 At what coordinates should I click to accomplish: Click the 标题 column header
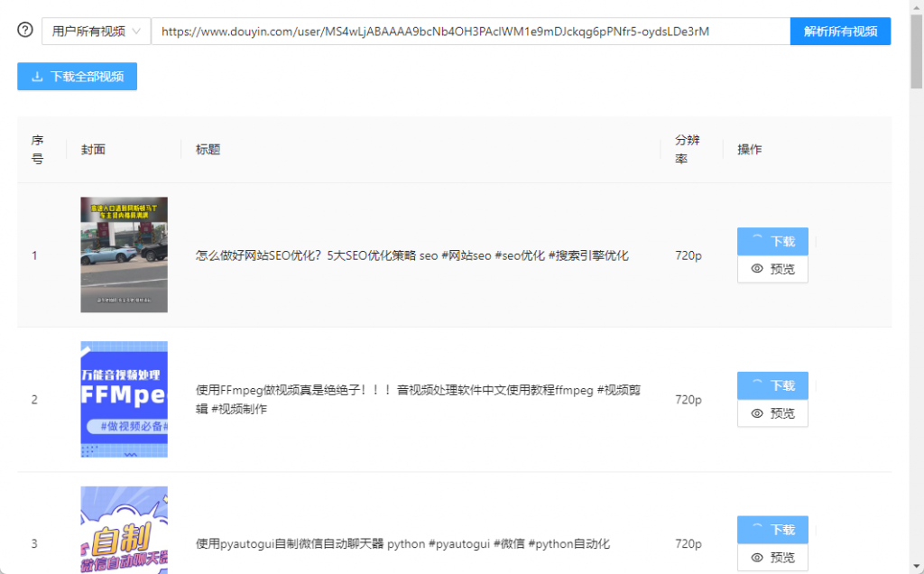208,150
